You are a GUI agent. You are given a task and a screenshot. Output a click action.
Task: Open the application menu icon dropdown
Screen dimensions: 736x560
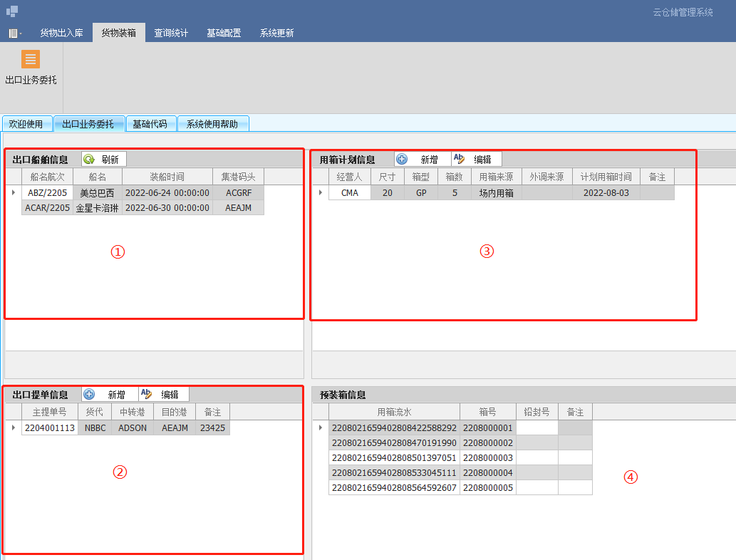point(15,33)
